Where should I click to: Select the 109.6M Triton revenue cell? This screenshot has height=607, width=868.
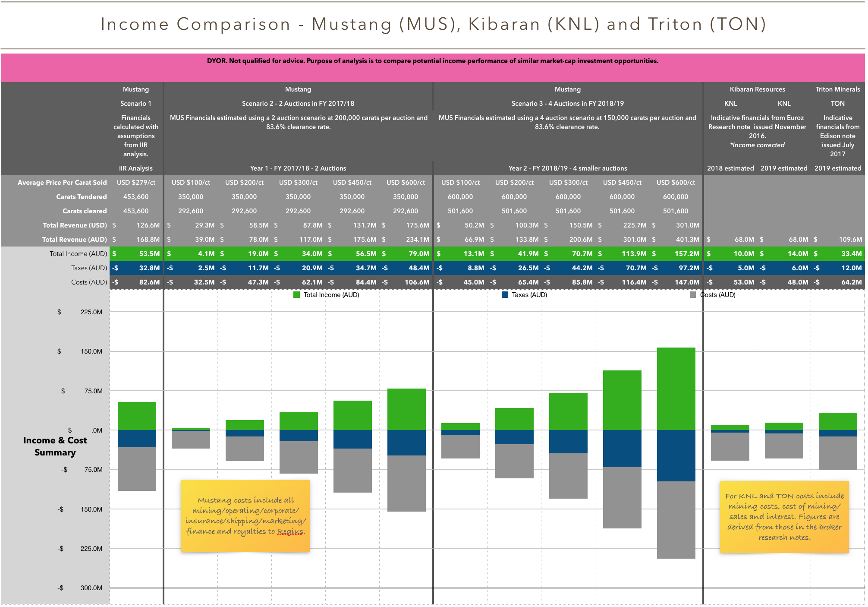point(838,240)
